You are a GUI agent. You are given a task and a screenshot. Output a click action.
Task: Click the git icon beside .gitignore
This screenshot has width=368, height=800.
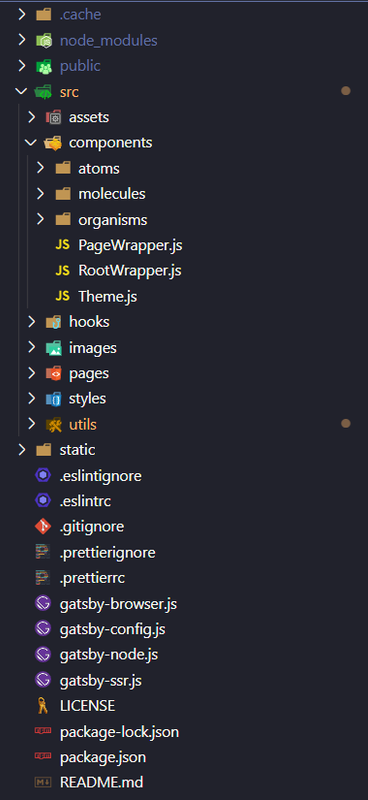[43, 527]
